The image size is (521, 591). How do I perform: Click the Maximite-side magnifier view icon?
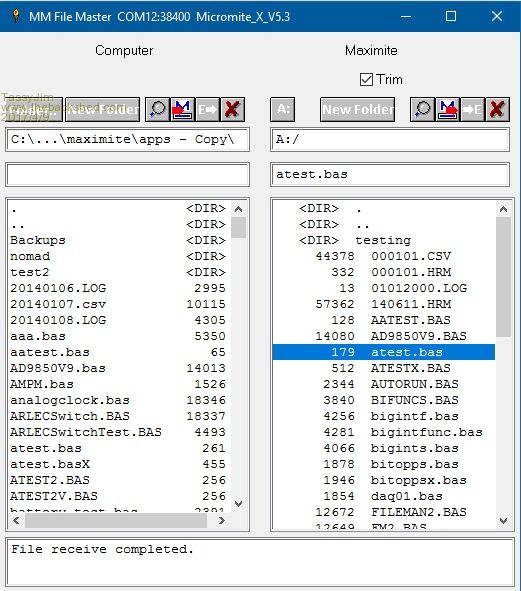pyautogui.click(x=422, y=109)
